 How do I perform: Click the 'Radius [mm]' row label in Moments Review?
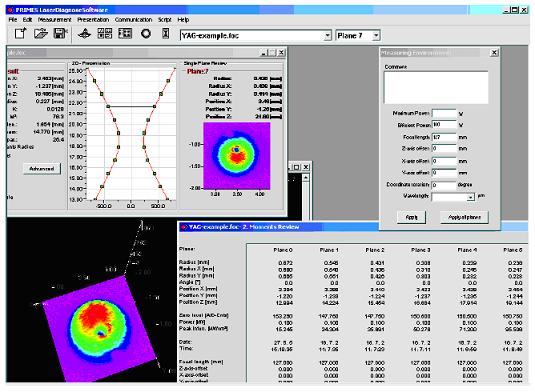pyautogui.click(x=194, y=262)
